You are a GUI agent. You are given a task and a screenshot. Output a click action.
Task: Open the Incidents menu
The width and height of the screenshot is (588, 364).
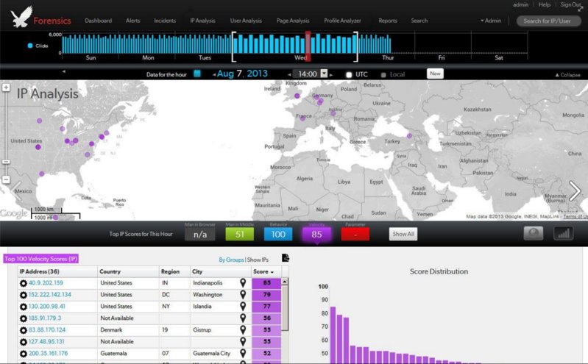[x=165, y=21]
